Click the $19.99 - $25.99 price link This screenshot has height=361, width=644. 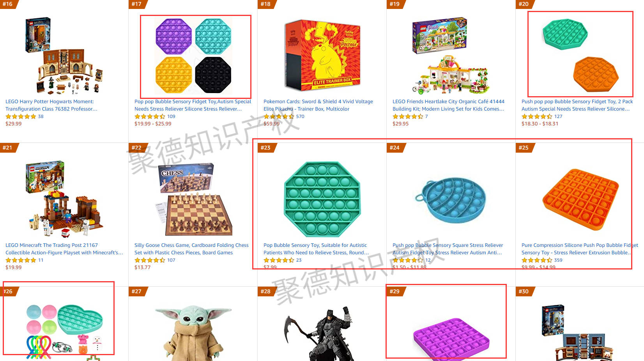tap(153, 124)
